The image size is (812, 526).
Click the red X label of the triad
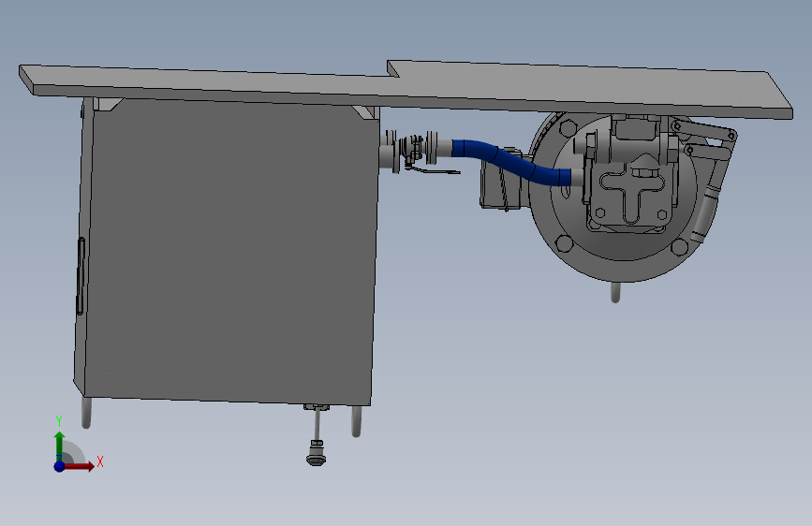100,461
